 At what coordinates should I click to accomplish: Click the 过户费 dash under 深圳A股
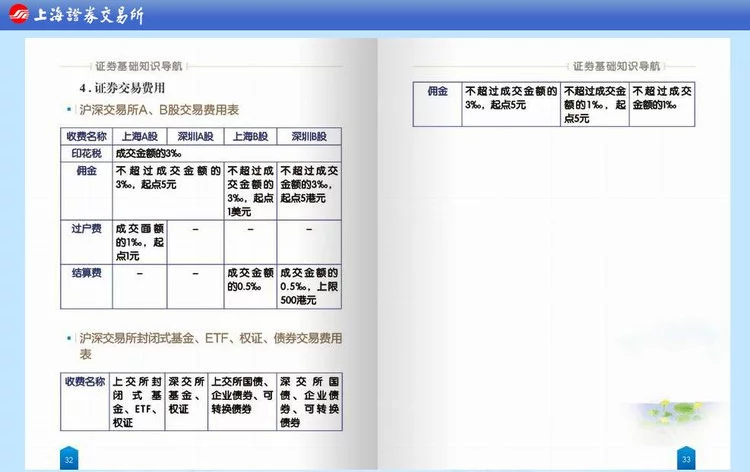click(196, 230)
